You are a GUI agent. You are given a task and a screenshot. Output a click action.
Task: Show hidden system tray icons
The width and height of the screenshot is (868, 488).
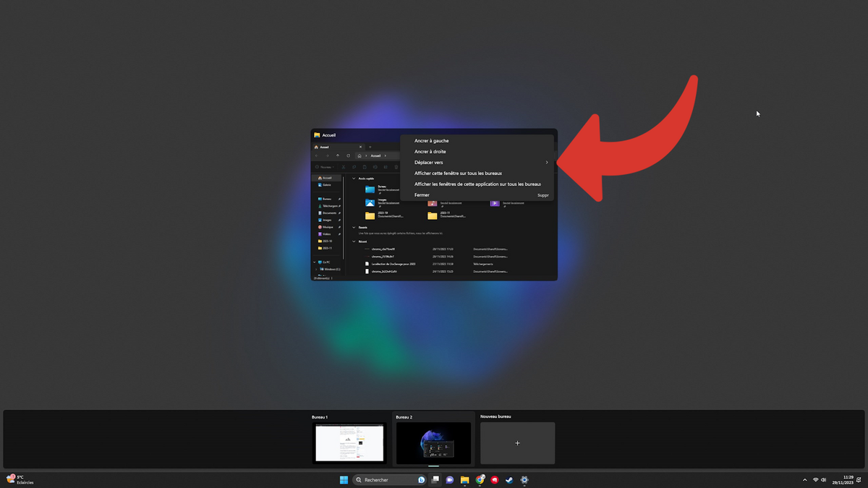(805, 480)
